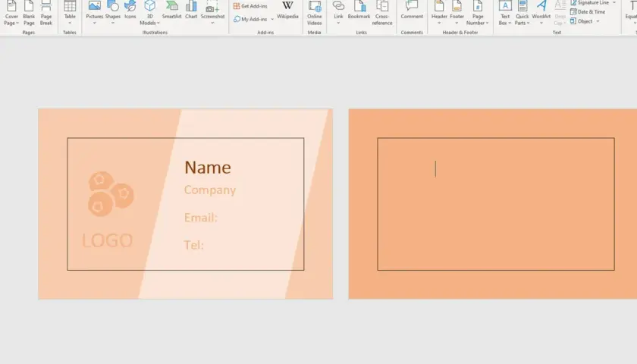
Task: Open the Shapes gallery
Action: click(x=113, y=13)
